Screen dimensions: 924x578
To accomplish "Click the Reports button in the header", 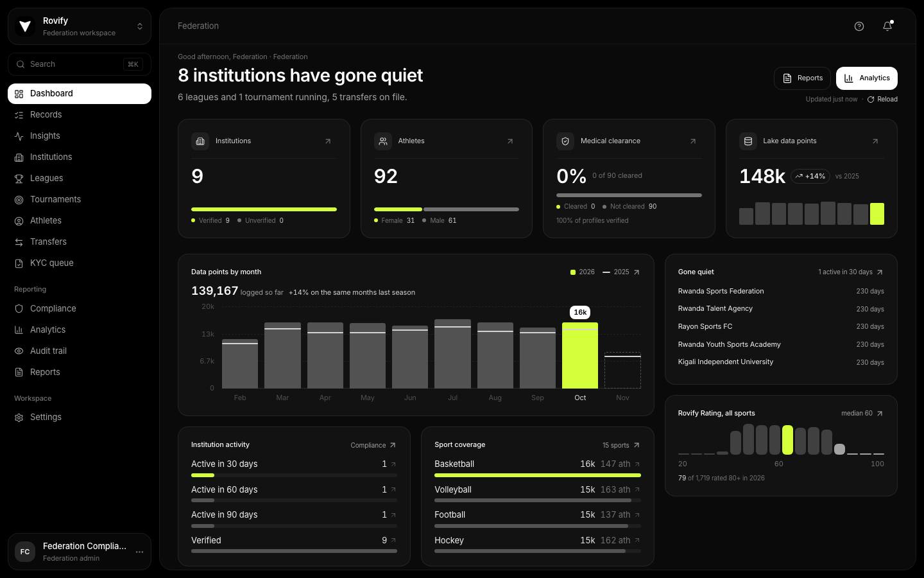I will 803,78.
